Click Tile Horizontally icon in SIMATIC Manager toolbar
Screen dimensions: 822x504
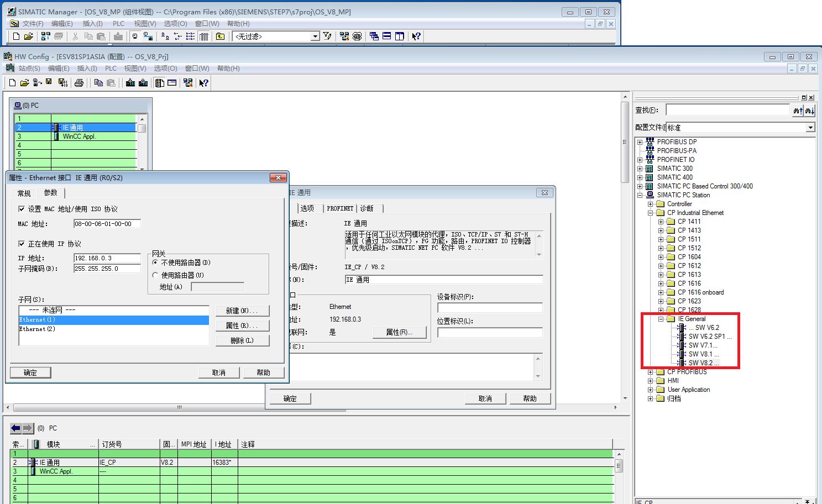coord(387,36)
